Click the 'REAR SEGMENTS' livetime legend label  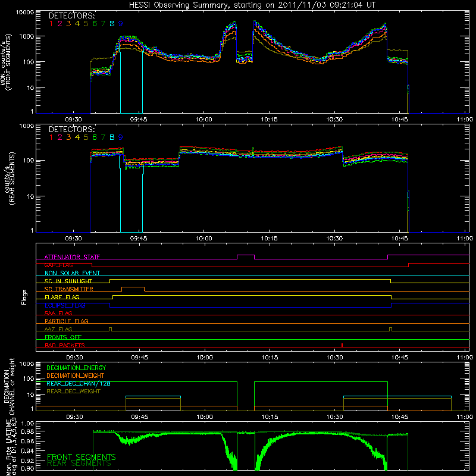click(79, 464)
